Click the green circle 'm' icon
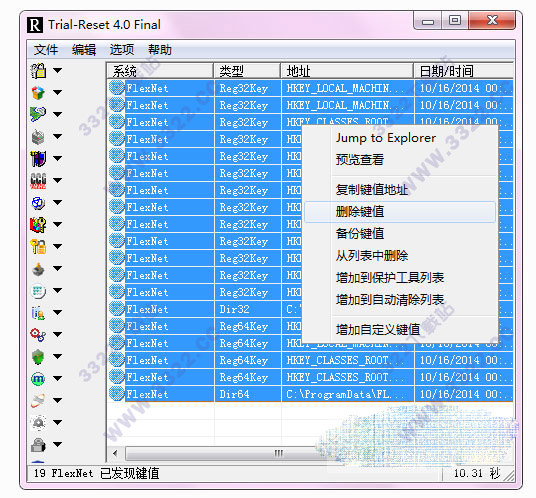Viewport: 536px width, 498px height. point(38,379)
